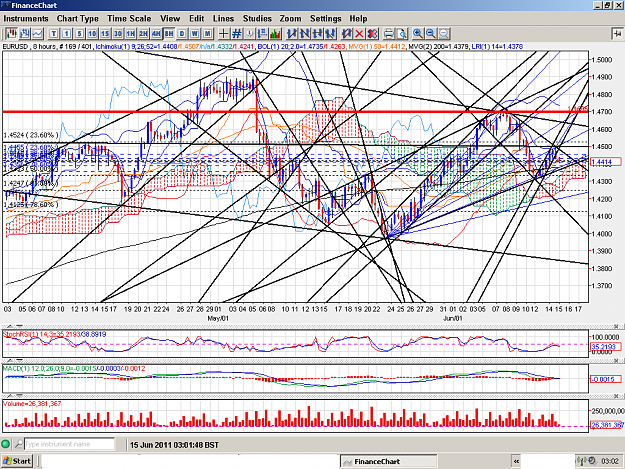The height and width of the screenshot is (469, 625).
Task: Click the MACD value -0.0015 label
Action: [605, 379]
